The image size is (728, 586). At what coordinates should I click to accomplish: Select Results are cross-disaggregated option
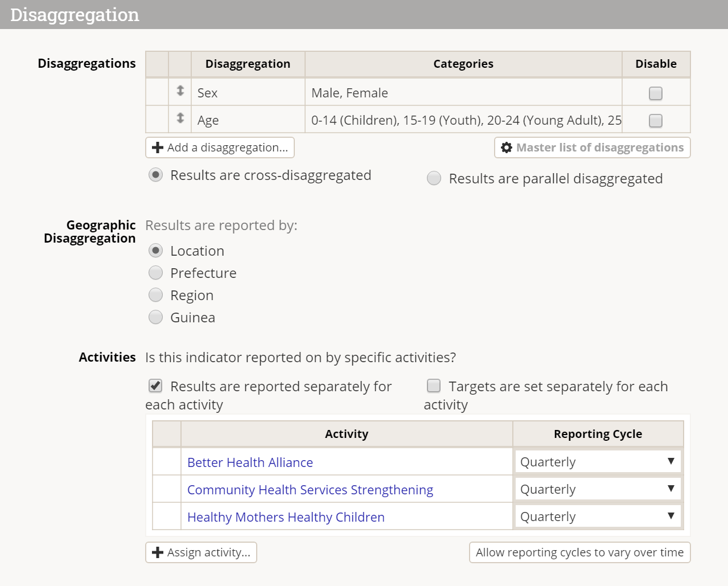click(x=155, y=175)
